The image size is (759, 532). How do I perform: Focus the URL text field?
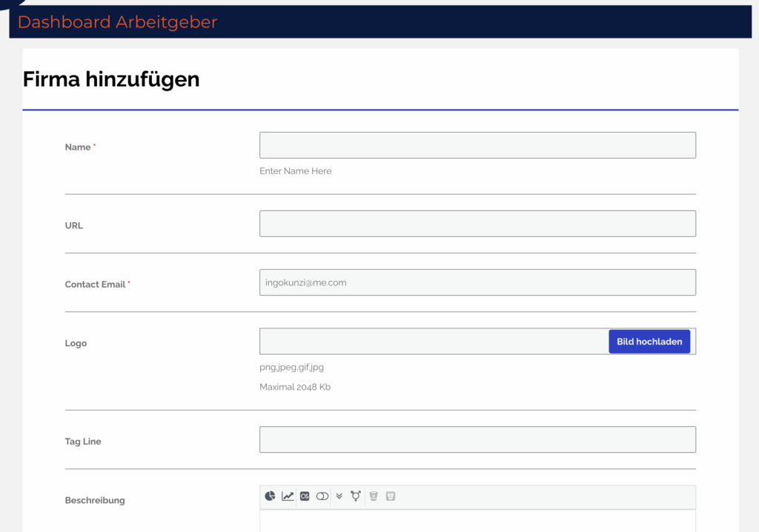pyautogui.click(x=477, y=224)
